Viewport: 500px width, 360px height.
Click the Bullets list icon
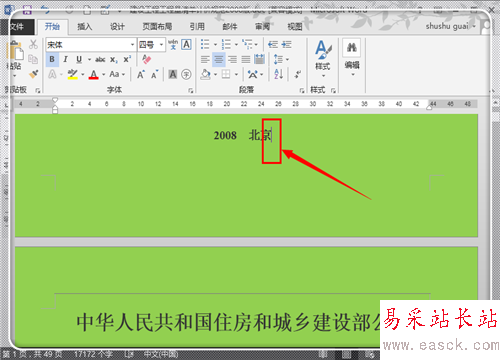point(205,44)
